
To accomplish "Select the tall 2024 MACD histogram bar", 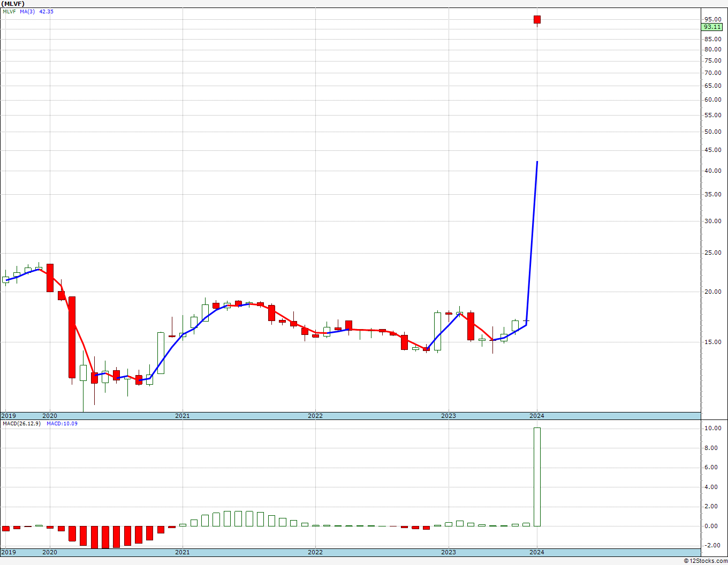I will (x=537, y=477).
